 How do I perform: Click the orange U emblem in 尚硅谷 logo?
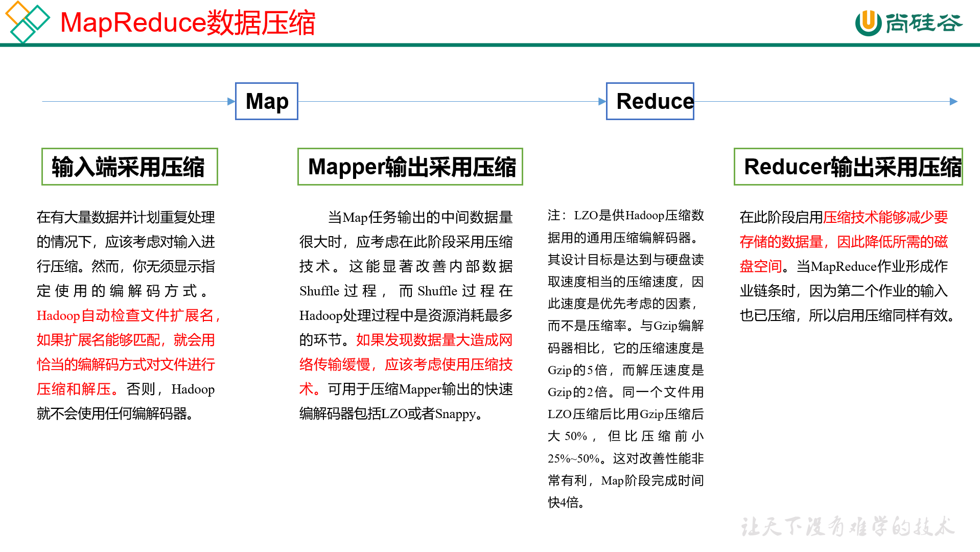868,22
